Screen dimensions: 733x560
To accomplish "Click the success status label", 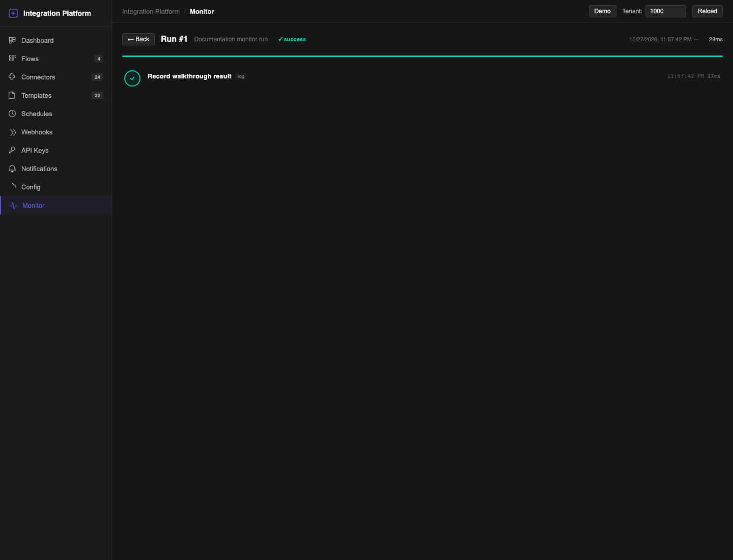I will coord(292,39).
